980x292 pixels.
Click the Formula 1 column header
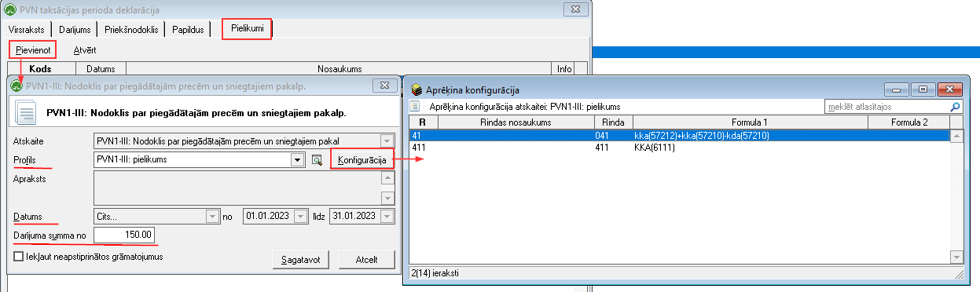tap(750, 122)
